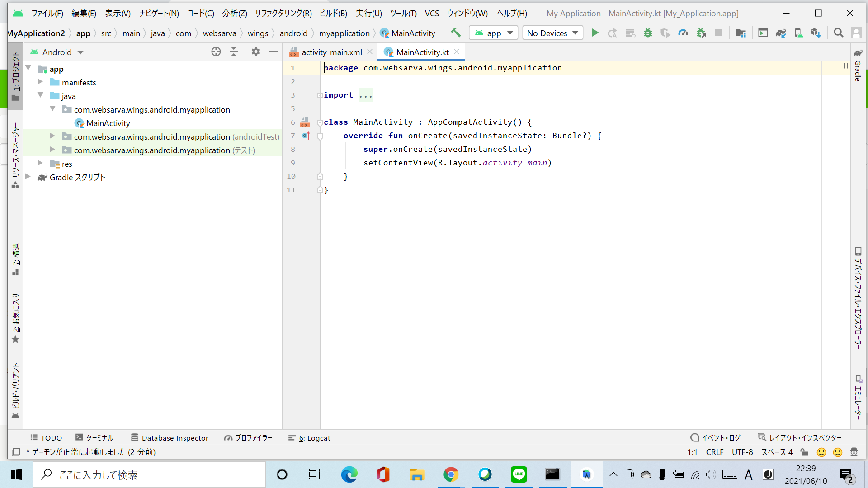The image size is (868, 488).
Task: Click the hammer Make Project icon
Action: [456, 33]
